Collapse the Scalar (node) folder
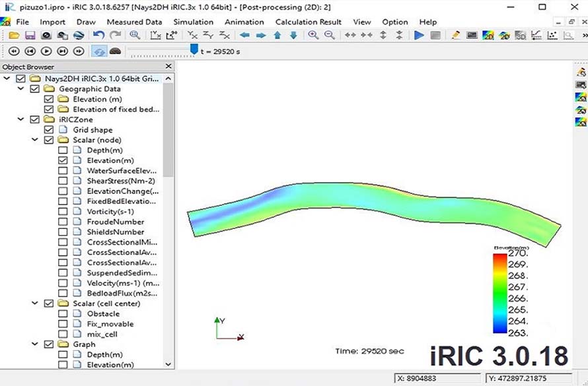588x386 pixels. coord(35,140)
